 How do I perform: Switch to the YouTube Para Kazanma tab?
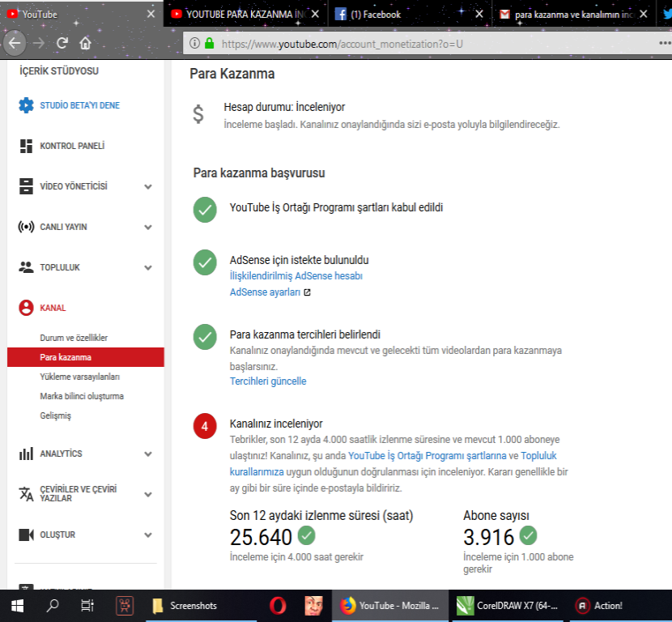point(245,14)
